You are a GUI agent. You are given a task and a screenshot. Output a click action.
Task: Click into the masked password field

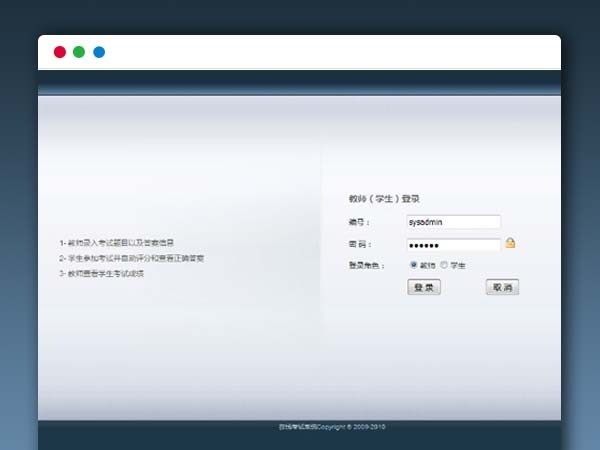coord(453,245)
